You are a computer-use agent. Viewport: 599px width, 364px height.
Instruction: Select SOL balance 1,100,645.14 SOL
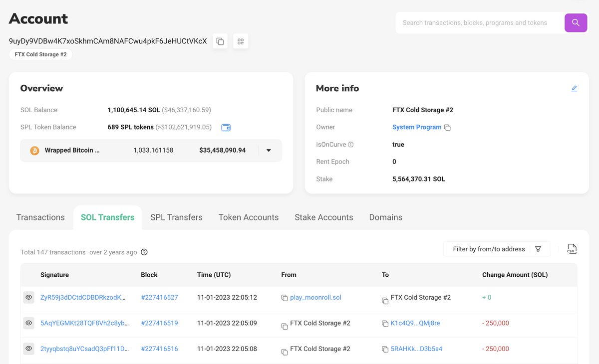coord(134,110)
